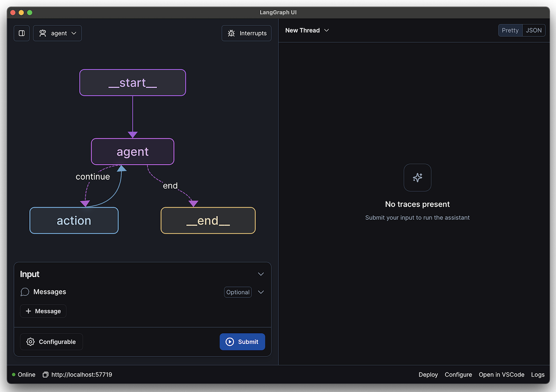556x392 pixels.
Task: Select the action node
Action: click(74, 221)
